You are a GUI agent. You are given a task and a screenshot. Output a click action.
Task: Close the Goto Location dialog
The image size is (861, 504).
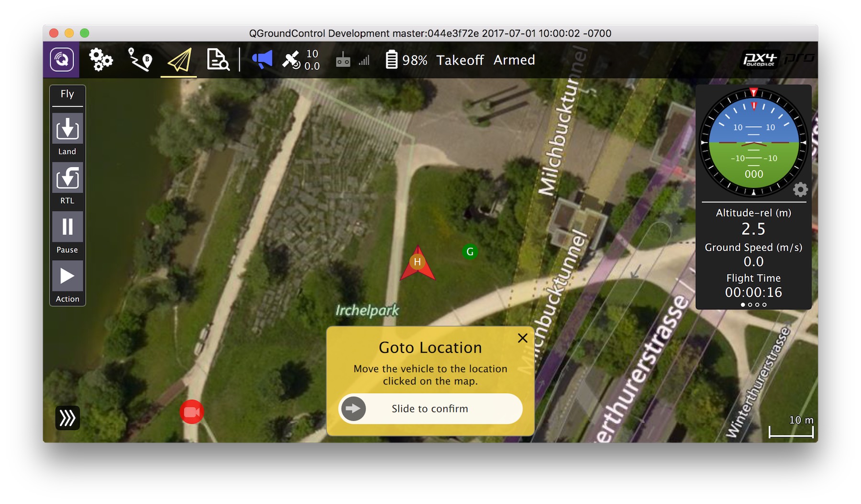tap(522, 338)
